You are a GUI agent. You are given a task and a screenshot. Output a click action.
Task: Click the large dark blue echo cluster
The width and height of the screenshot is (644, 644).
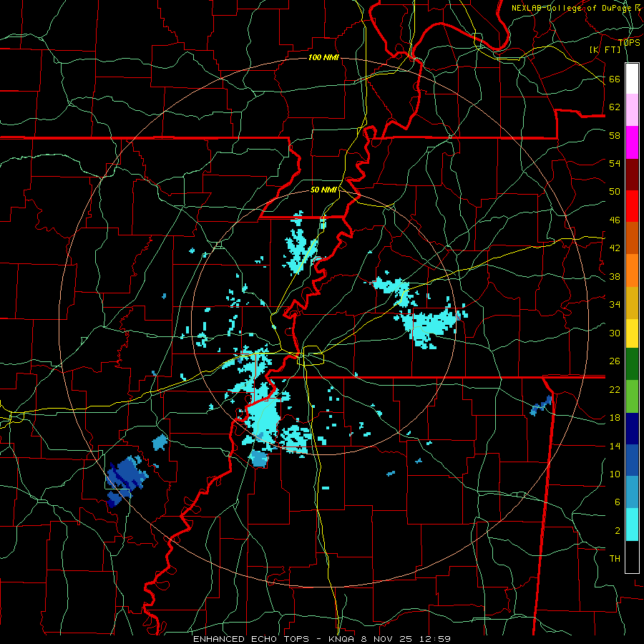[126, 478]
